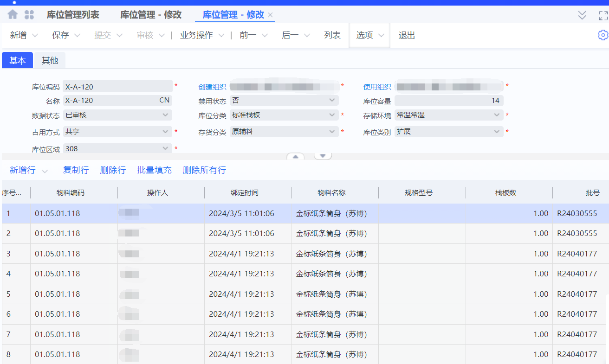Open the 业务操作 menu
Screen dimensions: 609x364
pos(196,35)
